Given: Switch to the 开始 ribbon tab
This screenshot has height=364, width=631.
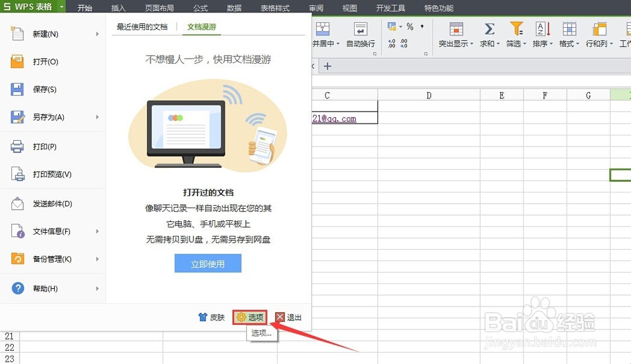Looking at the screenshot, I should pyautogui.click(x=85, y=8).
